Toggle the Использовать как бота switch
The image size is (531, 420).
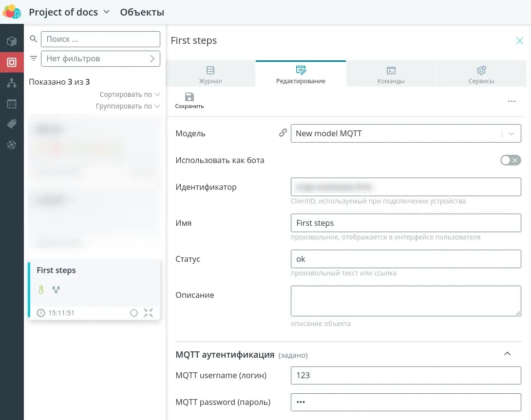pos(510,160)
